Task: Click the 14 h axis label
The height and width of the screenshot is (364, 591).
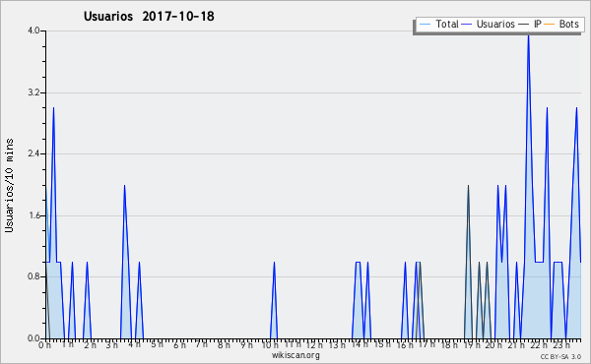Action: pos(360,344)
